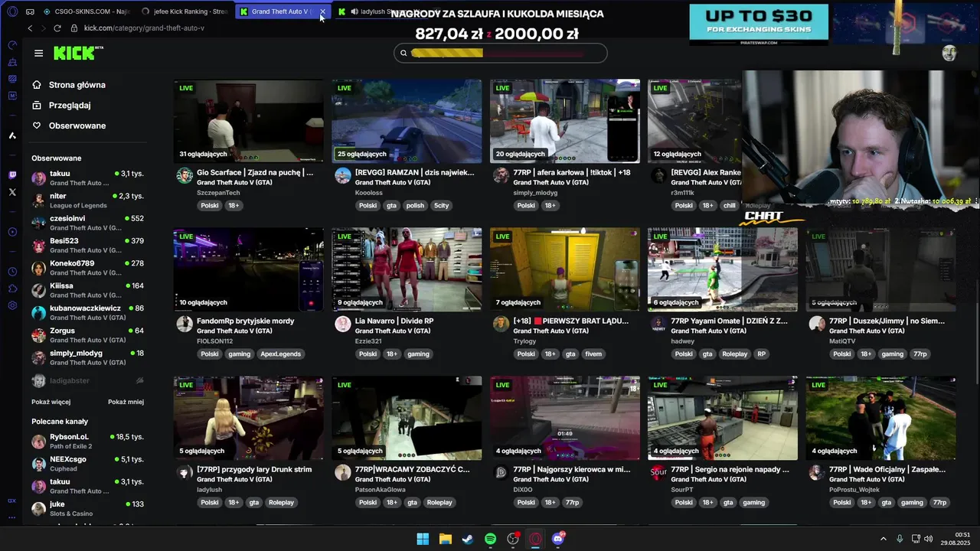Open Koneko6789 followed channel

[x=87, y=268]
